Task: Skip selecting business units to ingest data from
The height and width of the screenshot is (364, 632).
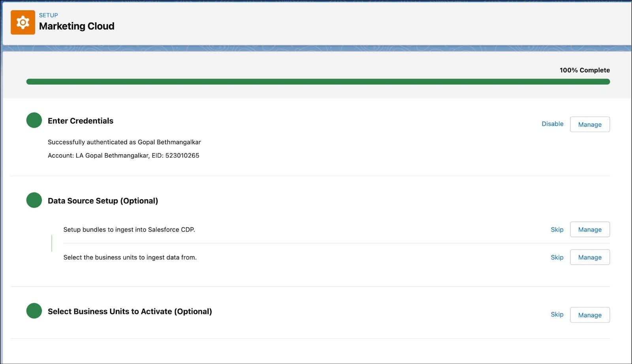Action: pyautogui.click(x=557, y=257)
